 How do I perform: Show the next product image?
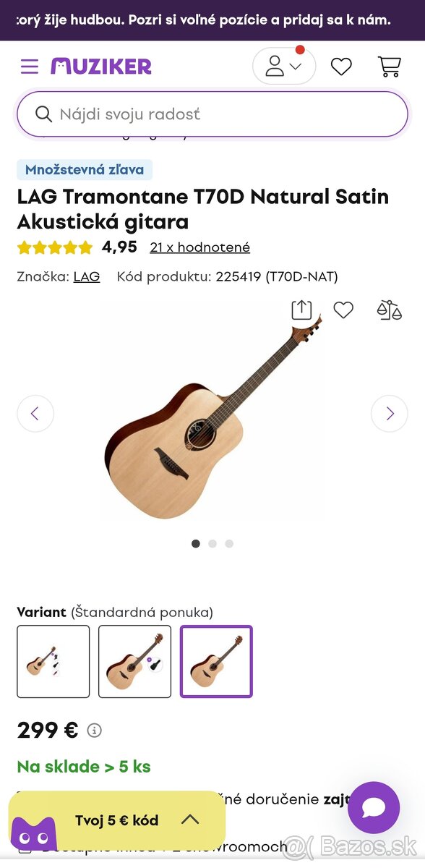coord(390,413)
